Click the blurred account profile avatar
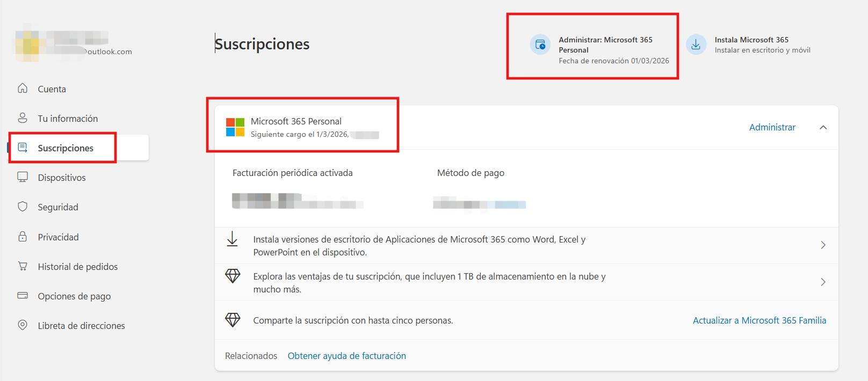The width and height of the screenshot is (868, 381). coord(27,42)
